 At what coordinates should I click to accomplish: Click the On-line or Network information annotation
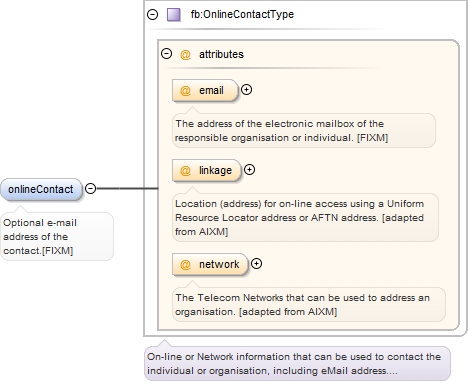297,364
